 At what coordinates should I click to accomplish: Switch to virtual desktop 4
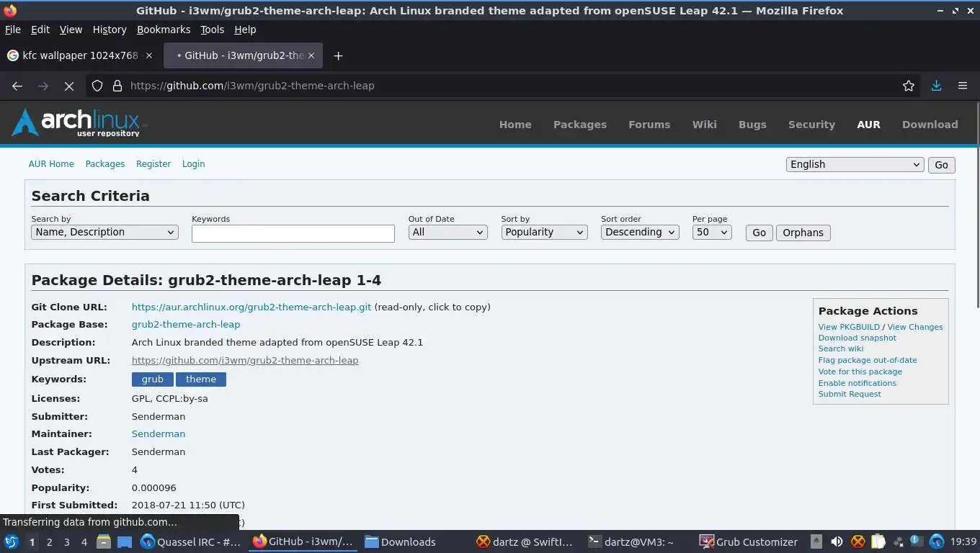coord(84,542)
